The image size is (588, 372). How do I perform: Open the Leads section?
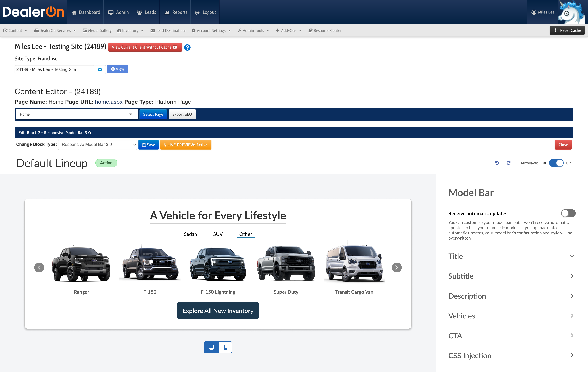pyautogui.click(x=146, y=12)
